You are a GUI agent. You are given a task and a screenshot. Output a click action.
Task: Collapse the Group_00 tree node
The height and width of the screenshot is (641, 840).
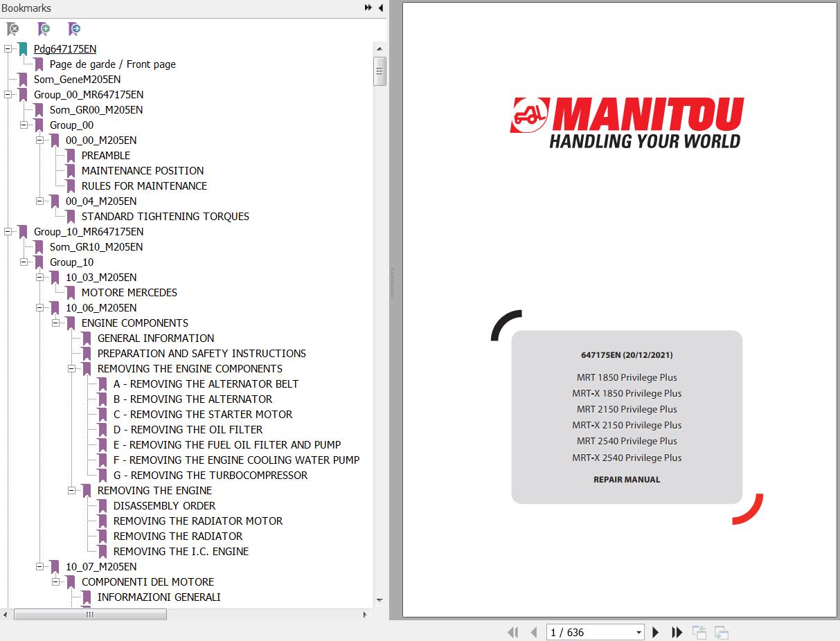[24, 125]
